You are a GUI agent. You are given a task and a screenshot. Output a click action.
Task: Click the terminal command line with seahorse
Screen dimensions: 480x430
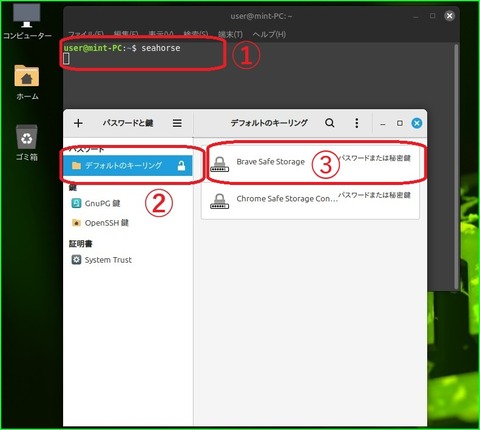pyautogui.click(x=122, y=48)
